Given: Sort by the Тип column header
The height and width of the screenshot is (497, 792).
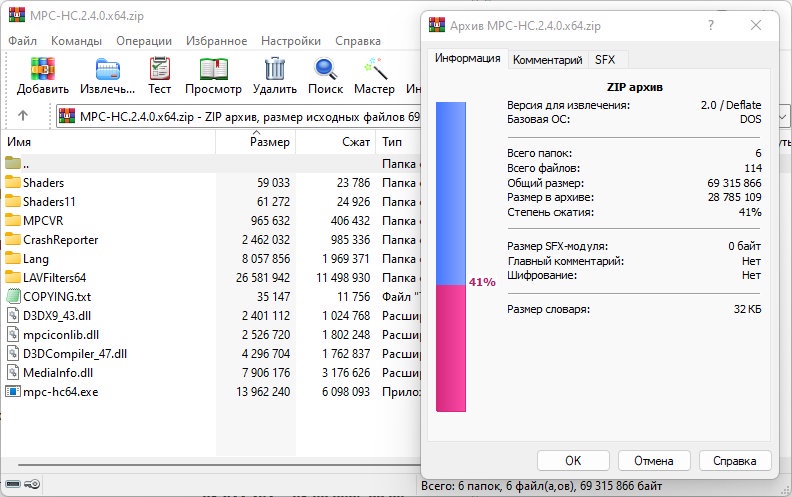Looking at the screenshot, I should coord(398,142).
